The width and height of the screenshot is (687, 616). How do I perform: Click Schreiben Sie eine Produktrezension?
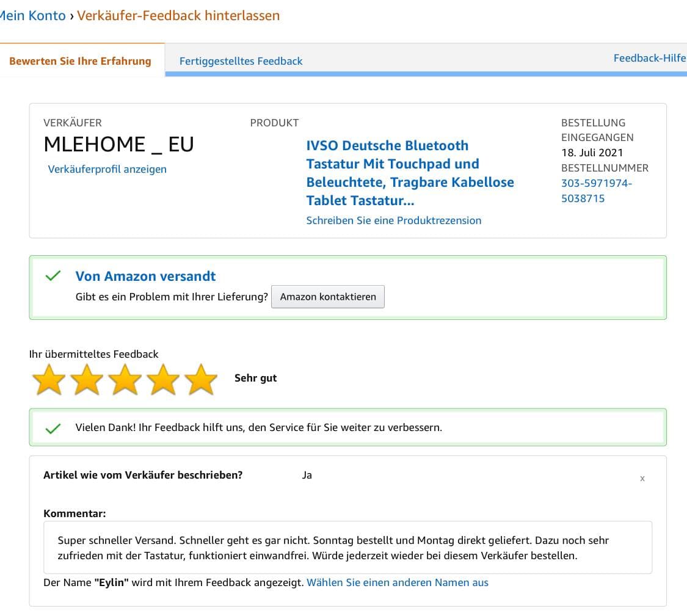[x=393, y=220]
